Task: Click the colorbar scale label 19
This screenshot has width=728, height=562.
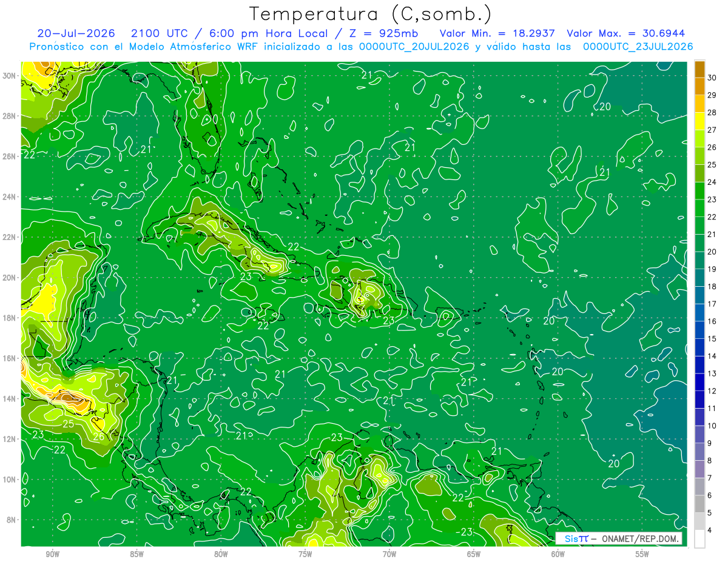Action: point(712,269)
